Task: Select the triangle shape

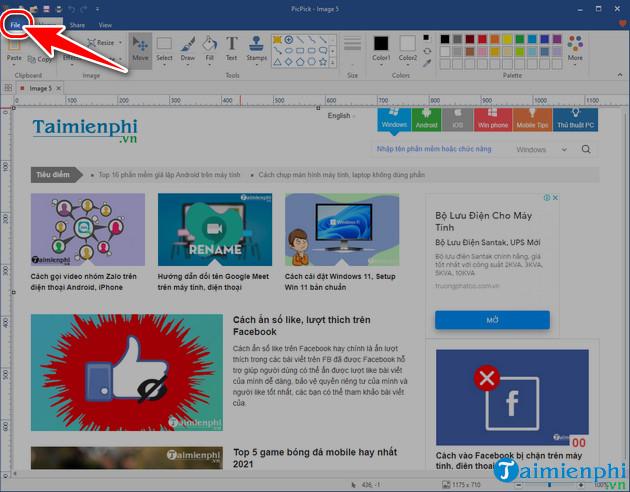Action: tap(277, 62)
